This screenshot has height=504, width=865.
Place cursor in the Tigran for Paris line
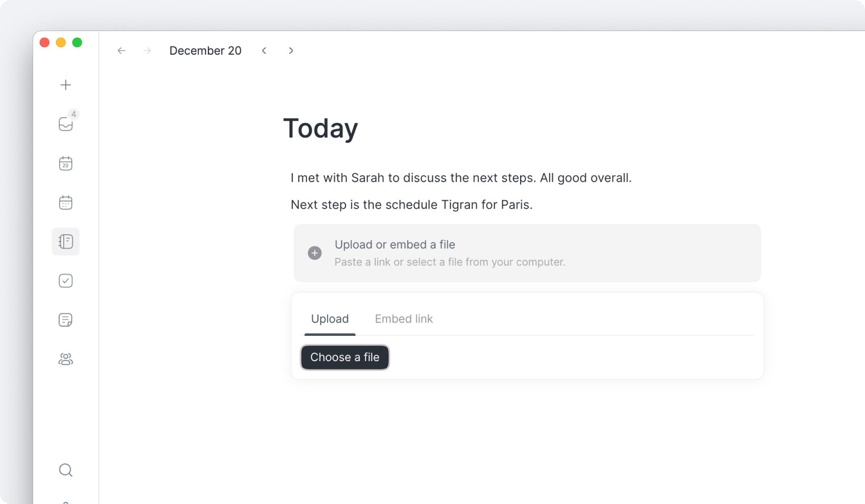click(411, 205)
